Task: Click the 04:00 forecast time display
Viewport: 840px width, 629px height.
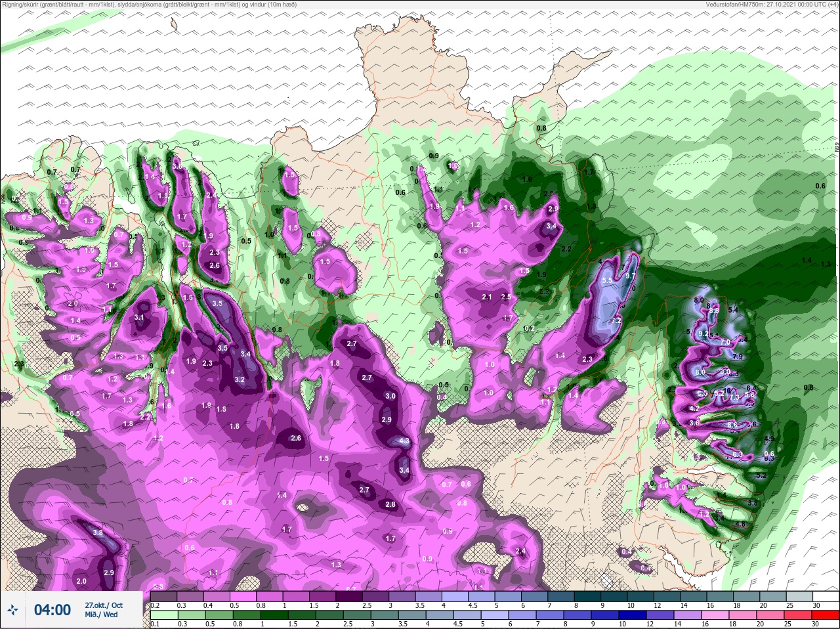Action: [x=52, y=610]
